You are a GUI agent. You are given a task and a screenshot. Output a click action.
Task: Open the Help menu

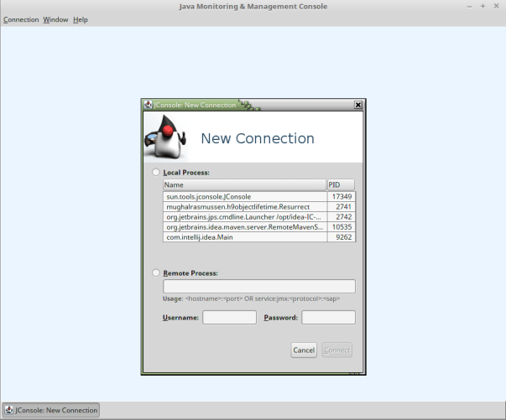pos(81,19)
